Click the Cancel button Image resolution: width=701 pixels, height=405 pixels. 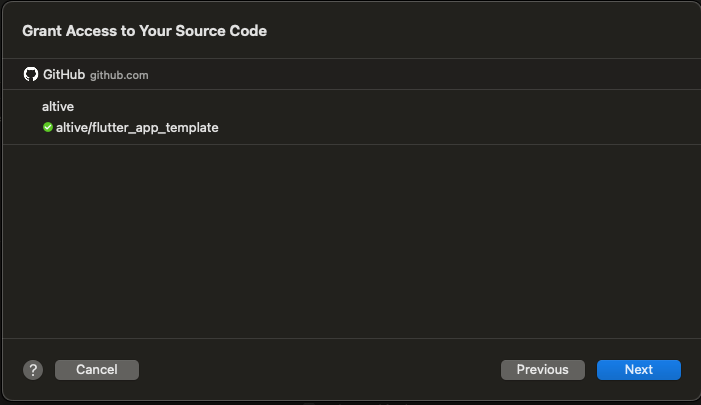(97, 370)
